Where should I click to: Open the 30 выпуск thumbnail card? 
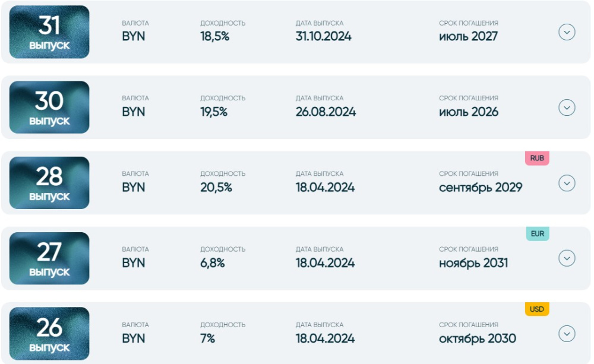[x=49, y=107]
